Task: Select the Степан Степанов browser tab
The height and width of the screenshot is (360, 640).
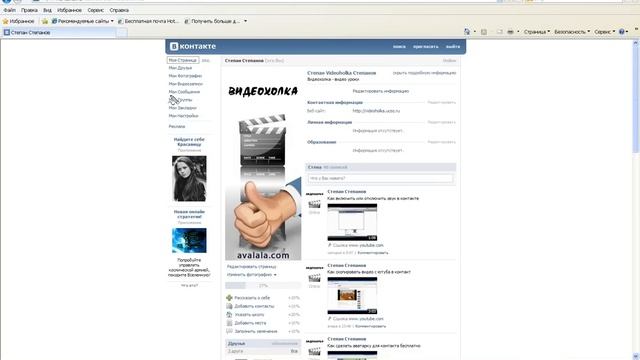Action: (x=60, y=32)
